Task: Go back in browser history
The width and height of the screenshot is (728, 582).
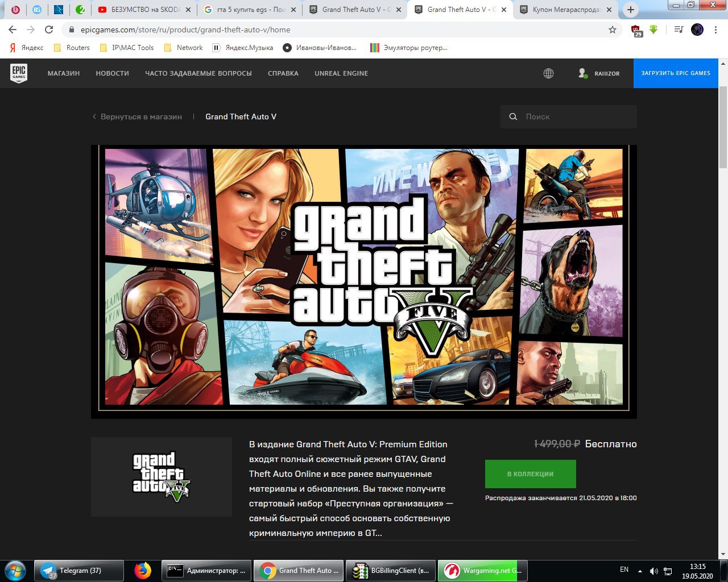Action: click(13, 30)
